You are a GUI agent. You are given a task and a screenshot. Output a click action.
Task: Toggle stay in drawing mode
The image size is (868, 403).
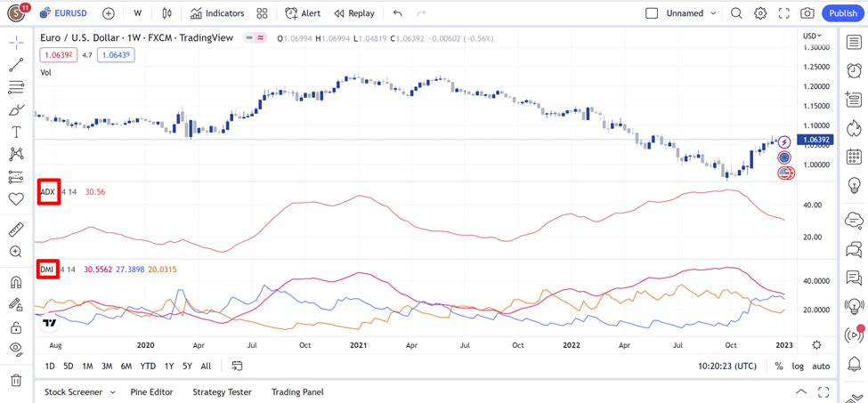pyautogui.click(x=16, y=304)
